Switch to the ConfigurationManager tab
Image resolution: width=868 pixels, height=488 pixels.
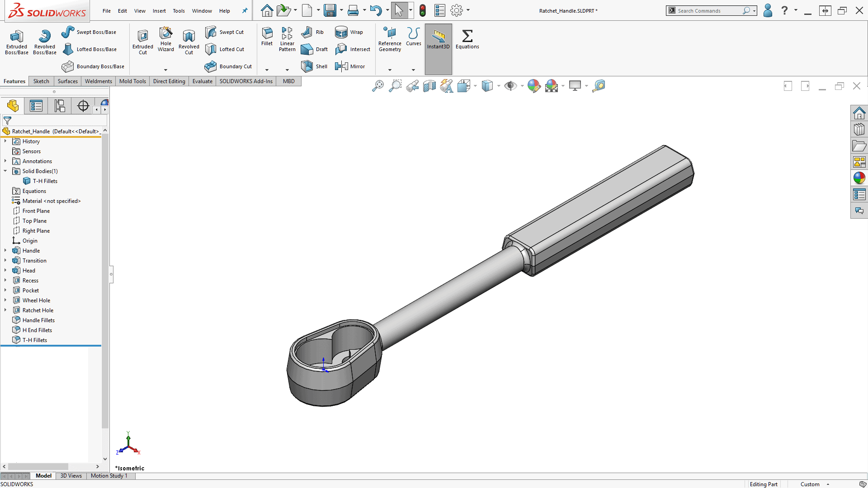(x=60, y=106)
